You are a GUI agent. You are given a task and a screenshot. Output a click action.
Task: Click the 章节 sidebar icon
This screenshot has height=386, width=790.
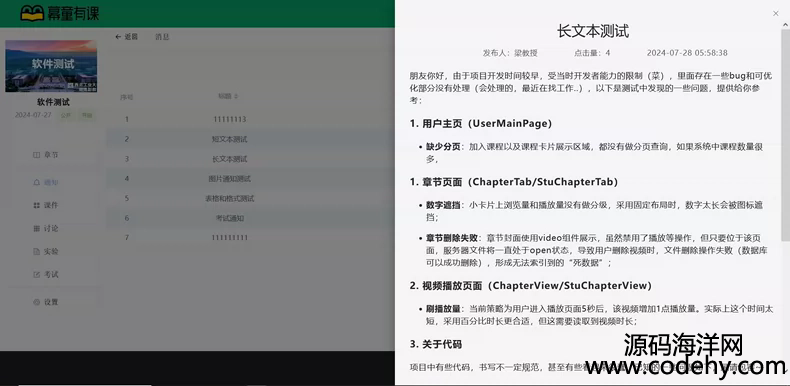[x=36, y=155]
